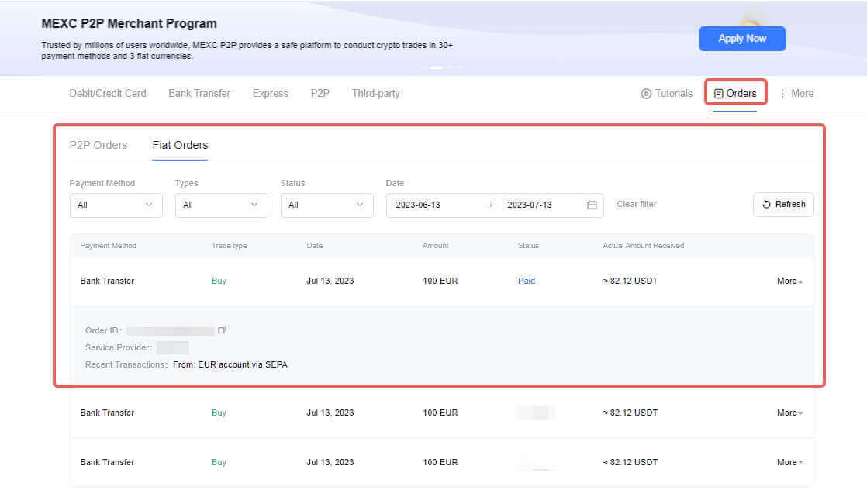
Task: Edit the start date 2023-06-13
Action: 418,205
